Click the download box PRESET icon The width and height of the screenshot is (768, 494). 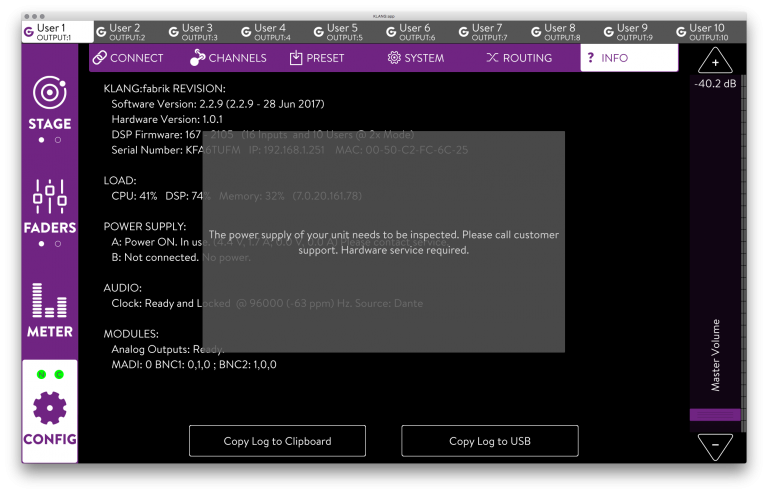[296, 58]
